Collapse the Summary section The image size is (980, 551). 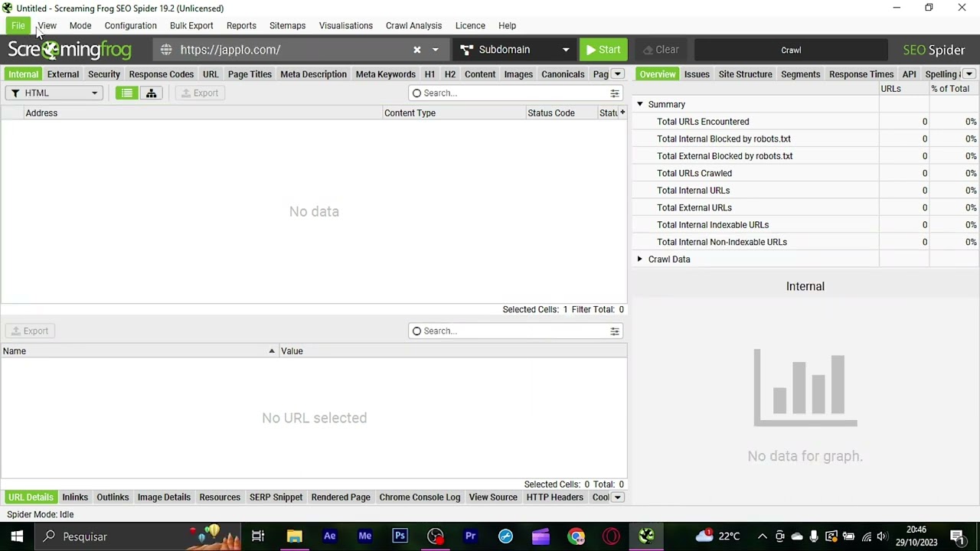tap(640, 104)
